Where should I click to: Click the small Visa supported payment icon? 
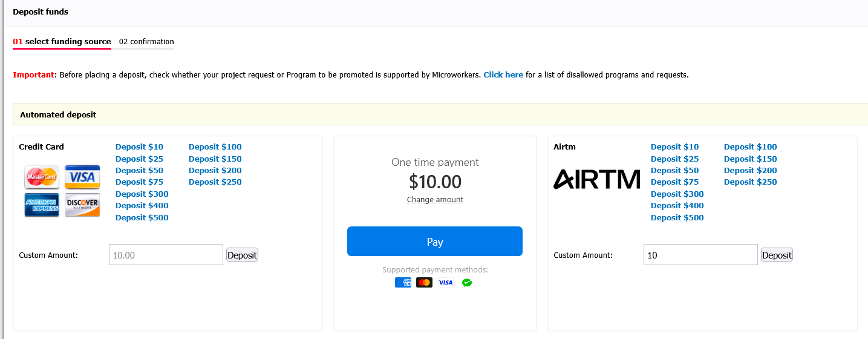[446, 283]
